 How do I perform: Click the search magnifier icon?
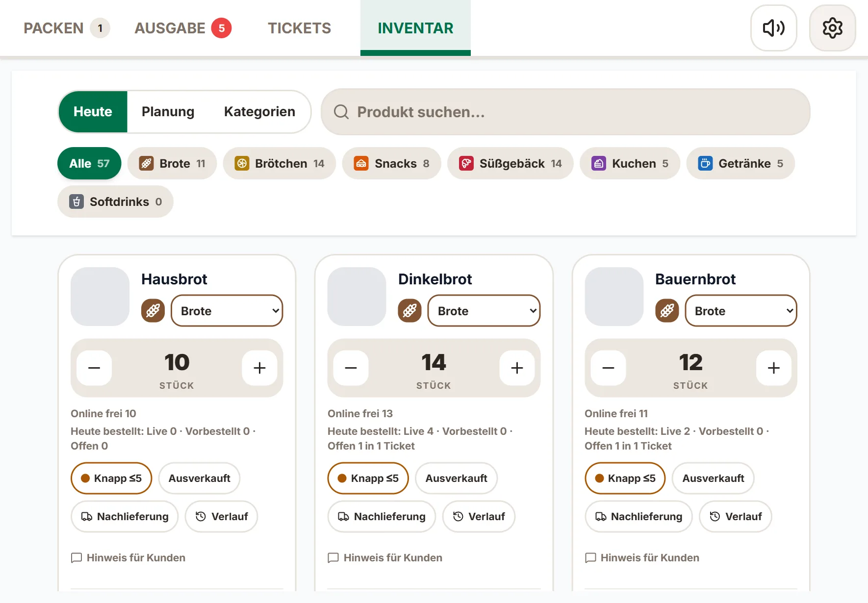pos(341,112)
